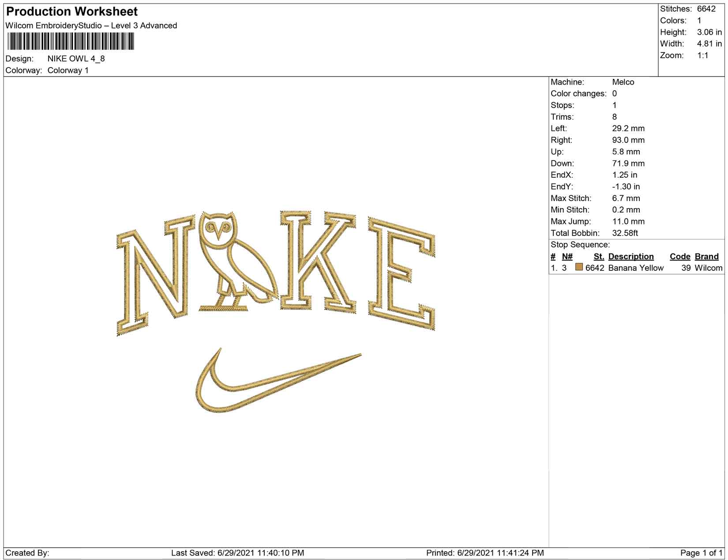
Task: Click the Machine value "Melco"
Action: 623,82
